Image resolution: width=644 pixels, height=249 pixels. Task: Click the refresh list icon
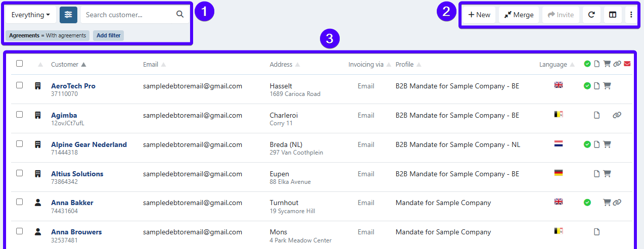pyautogui.click(x=591, y=15)
